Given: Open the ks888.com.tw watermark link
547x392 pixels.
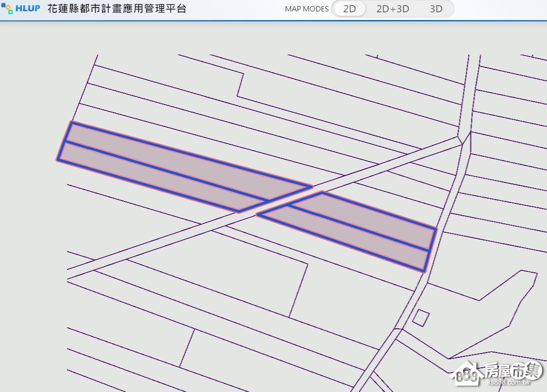Looking at the screenshot, I should [x=509, y=382].
